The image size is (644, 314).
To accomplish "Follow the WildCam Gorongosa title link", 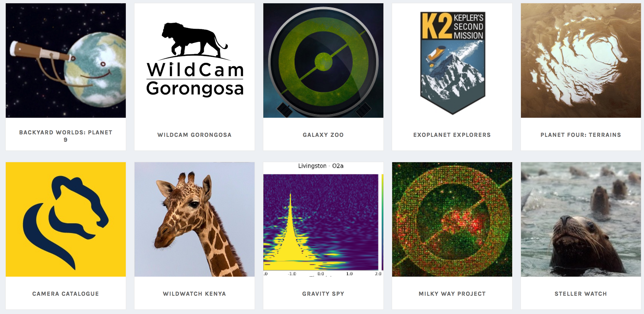I will (195, 135).
